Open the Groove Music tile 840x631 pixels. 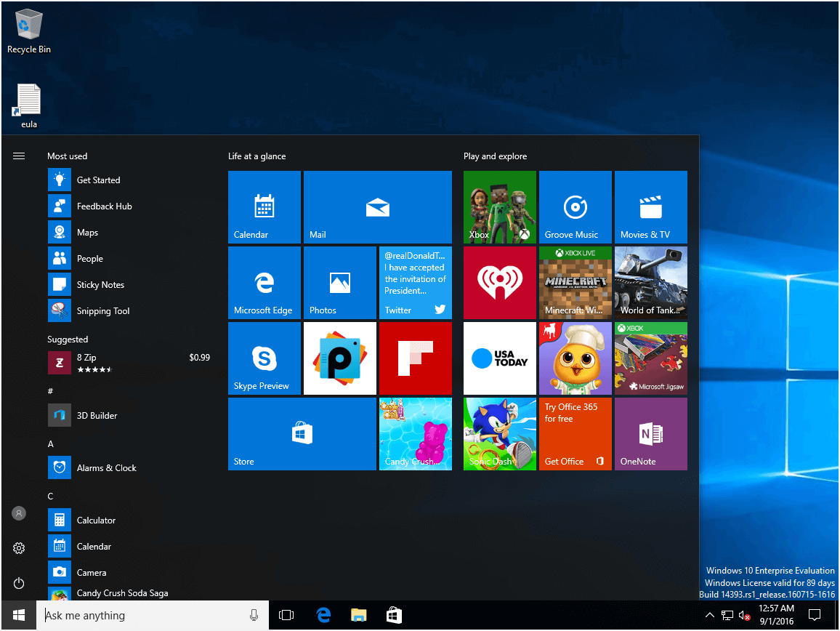575,207
